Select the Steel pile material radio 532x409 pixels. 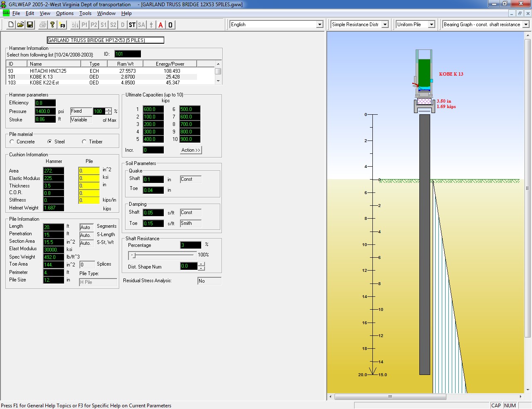pos(49,141)
